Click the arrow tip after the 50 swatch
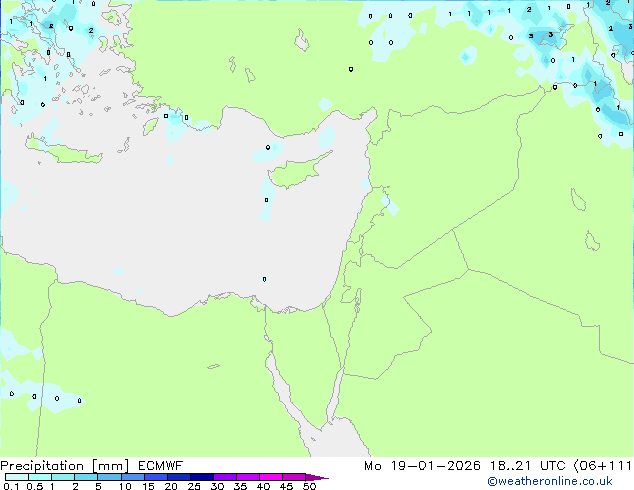This screenshot has width=634, height=490. (317, 478)
